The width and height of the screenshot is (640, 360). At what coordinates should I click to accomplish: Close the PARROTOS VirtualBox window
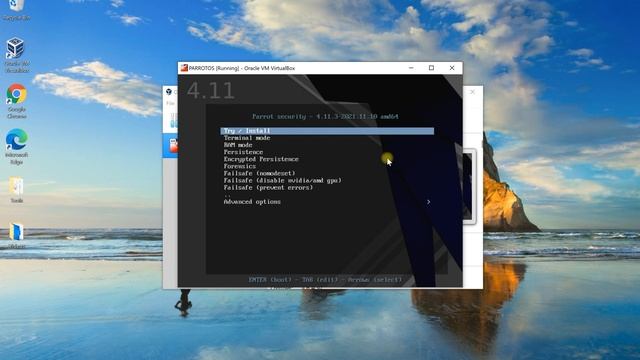(452, 68)
